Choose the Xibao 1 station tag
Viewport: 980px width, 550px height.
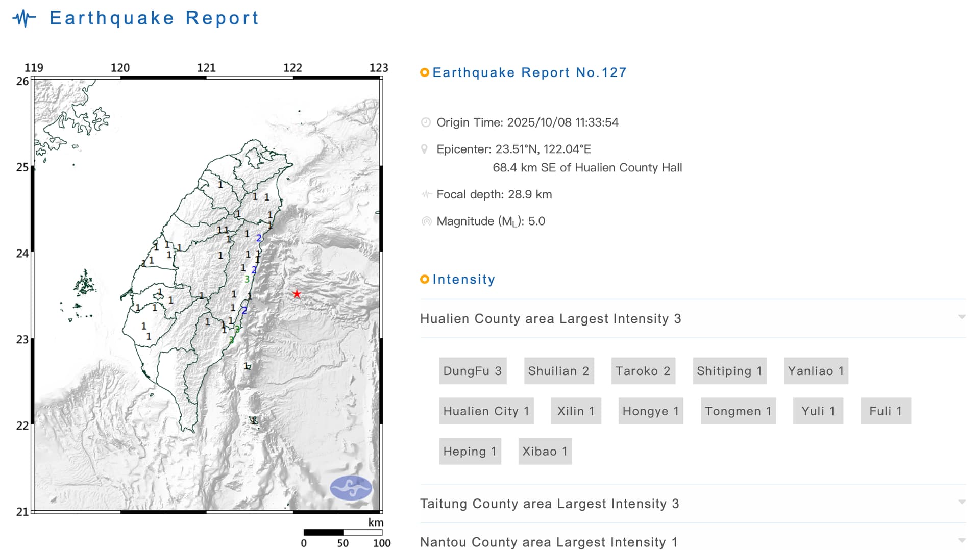click(x=545, y=452)
